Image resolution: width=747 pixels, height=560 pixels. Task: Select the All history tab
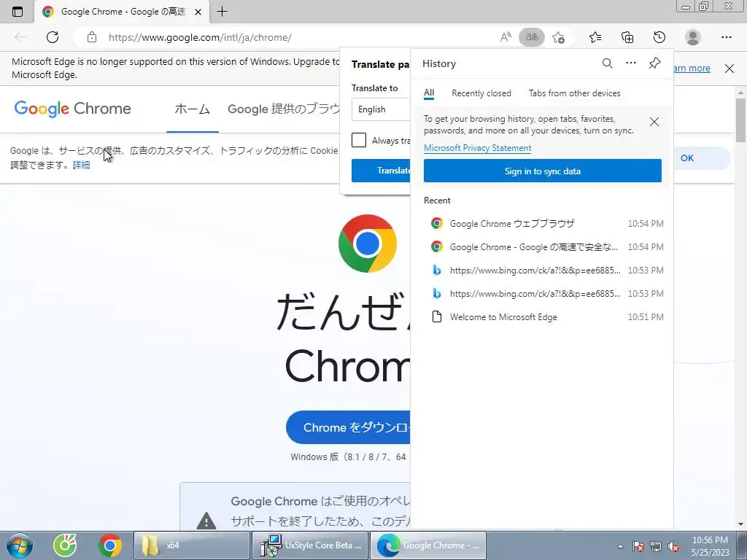pyautogui.click(x=429, y=93)
